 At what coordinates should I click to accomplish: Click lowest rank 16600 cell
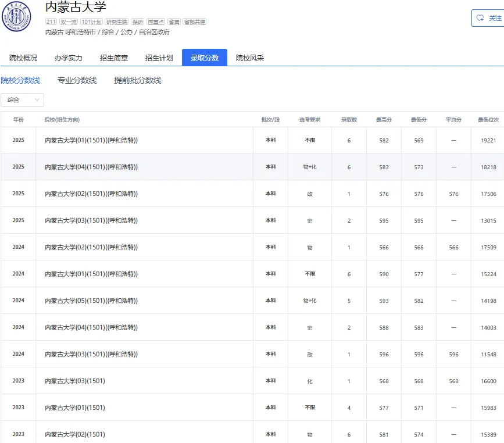point(488,381)
